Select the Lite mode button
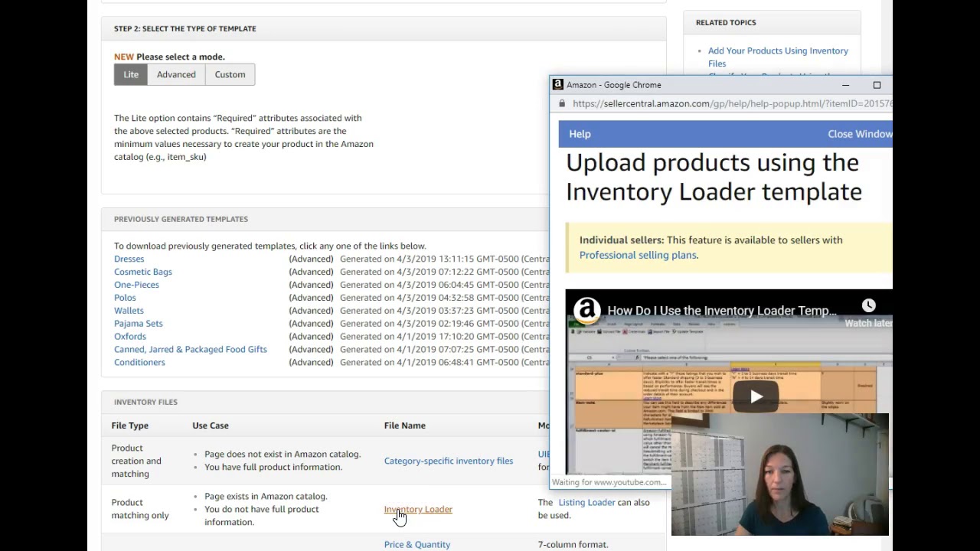The image size is (980, 551). click(x=131, y=74)
